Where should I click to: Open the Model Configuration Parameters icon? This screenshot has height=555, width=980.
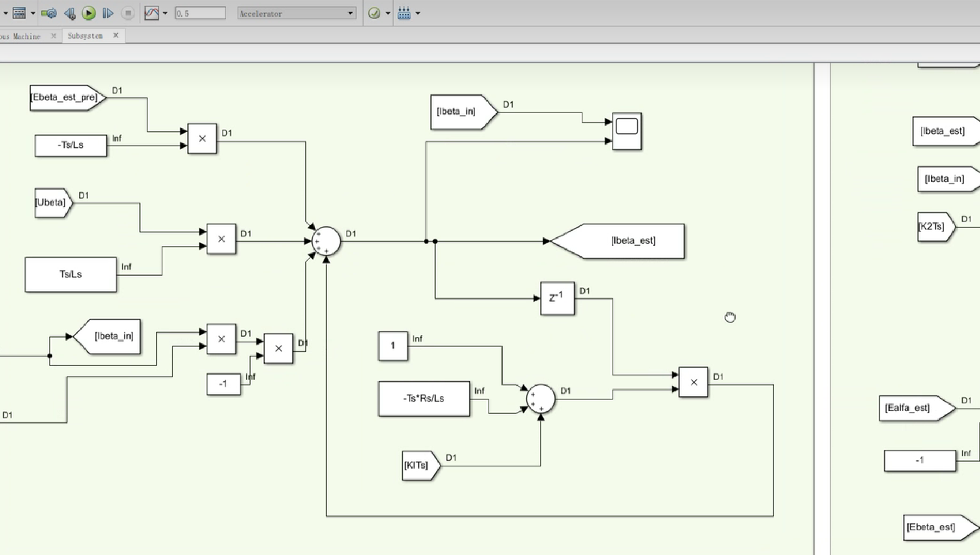click(x=19, y=13)
